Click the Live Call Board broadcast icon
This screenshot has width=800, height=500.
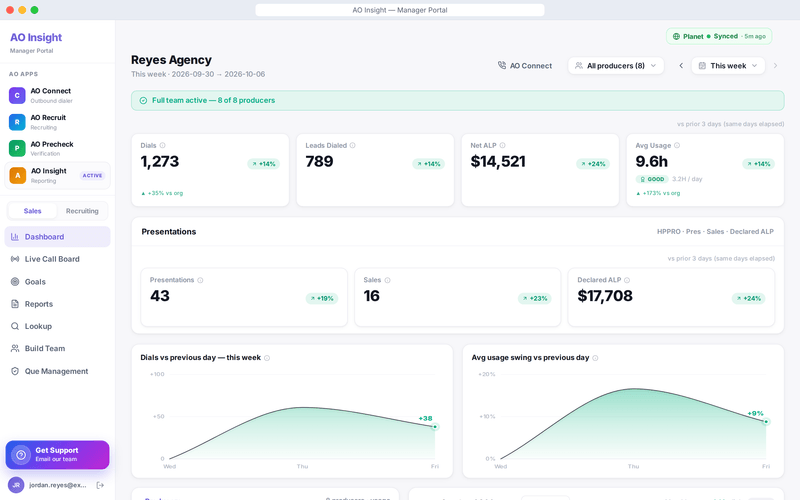click(15, 259)
